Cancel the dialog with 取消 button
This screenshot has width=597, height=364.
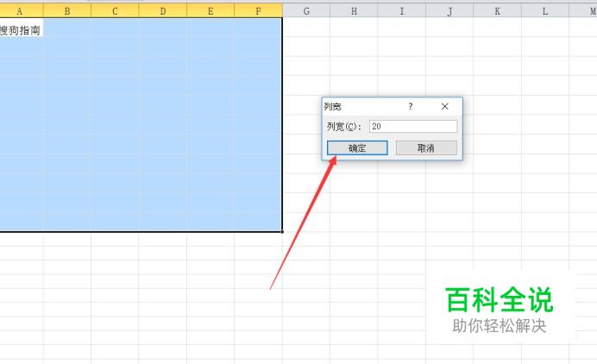pos(426,147)
